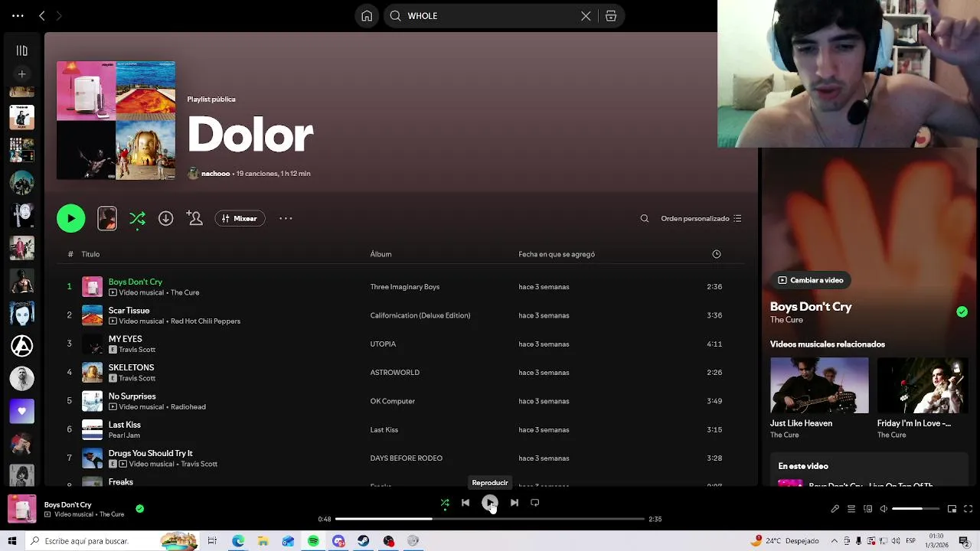Open the Windows Start button
Screen dimensions: 980x551
pos(12,541)
